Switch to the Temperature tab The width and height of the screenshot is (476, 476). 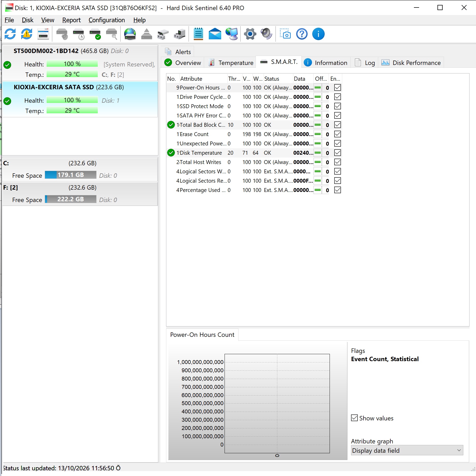coord(230,63)
